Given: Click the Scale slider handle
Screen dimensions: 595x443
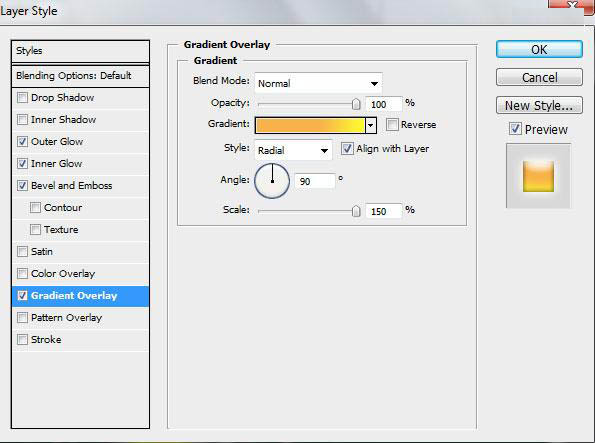Looking at the screenshot, I should point(356,211).
